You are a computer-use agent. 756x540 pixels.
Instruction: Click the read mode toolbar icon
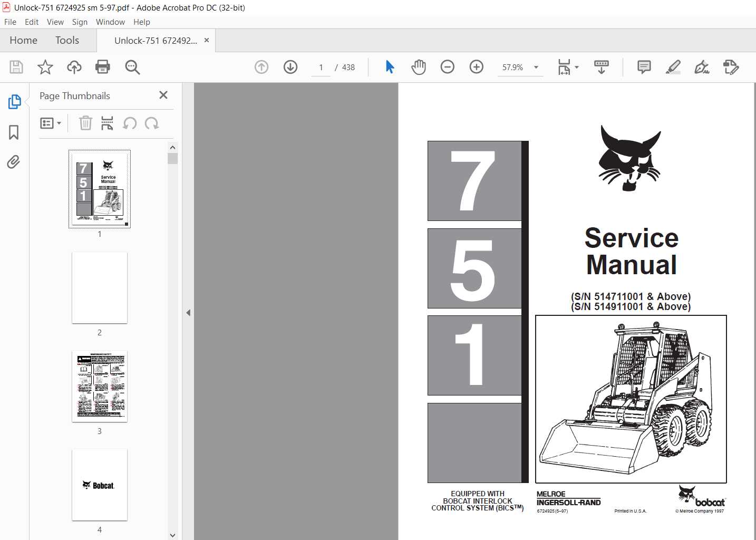pyautogui.click(x=602, y=67)
